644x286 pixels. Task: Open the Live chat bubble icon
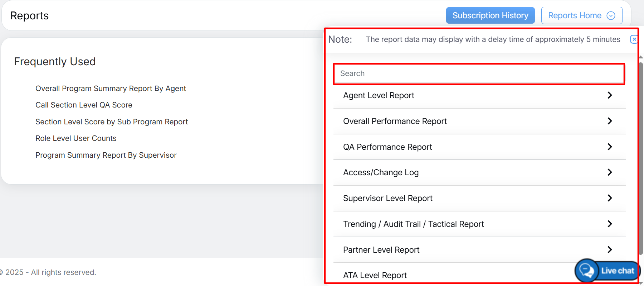click(x=587, y=270)
